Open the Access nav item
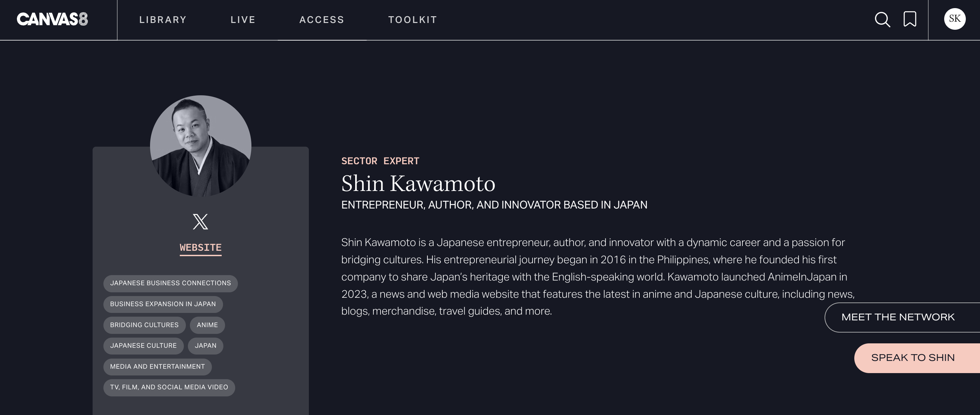The height and width of the screenshot is (415, 980). coord(322,20)
